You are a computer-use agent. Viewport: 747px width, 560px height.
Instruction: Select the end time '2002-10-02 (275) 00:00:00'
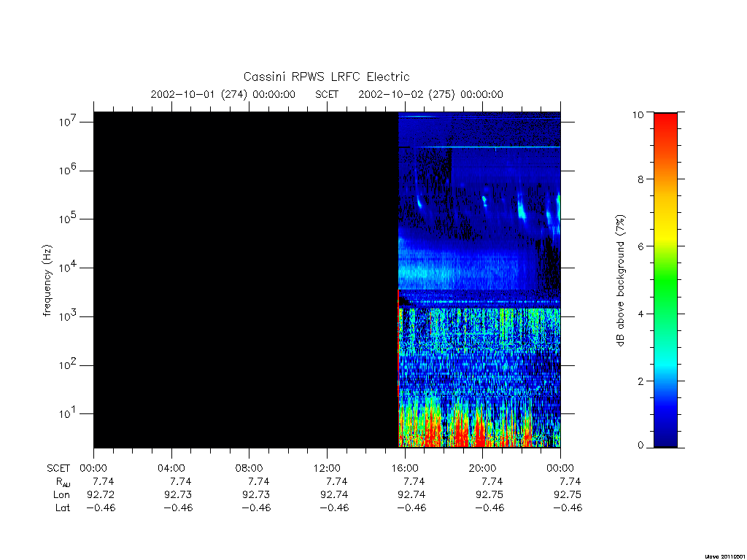pos(430,94)
